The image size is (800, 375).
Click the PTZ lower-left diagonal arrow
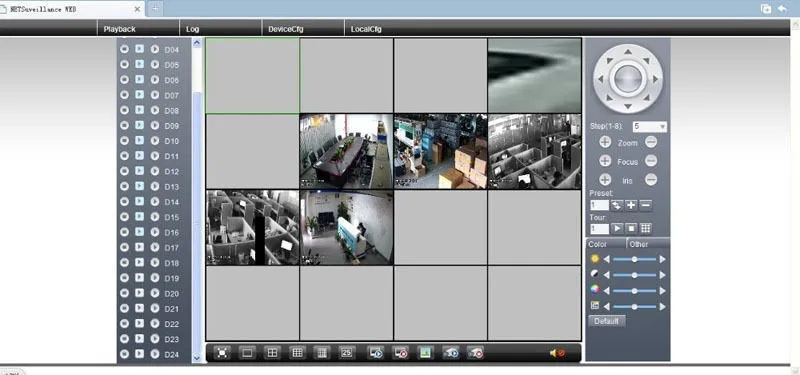point(609,97)
